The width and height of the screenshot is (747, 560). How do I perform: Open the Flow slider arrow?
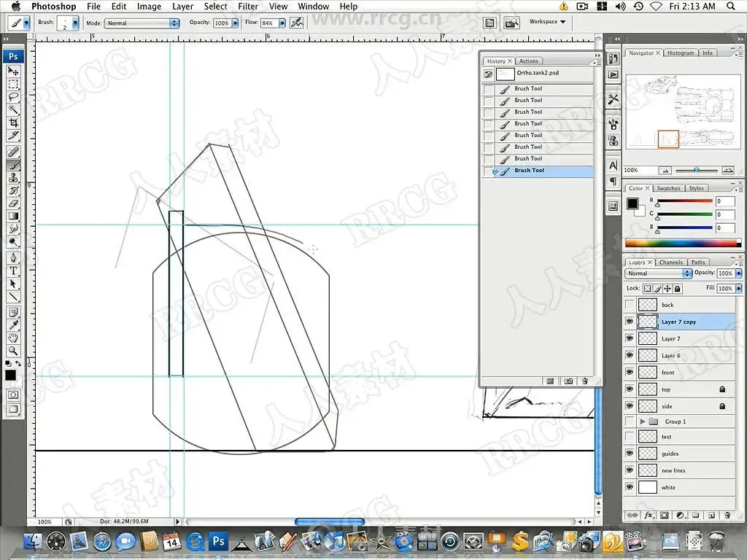pyautogui.click(x=282, y=23)
